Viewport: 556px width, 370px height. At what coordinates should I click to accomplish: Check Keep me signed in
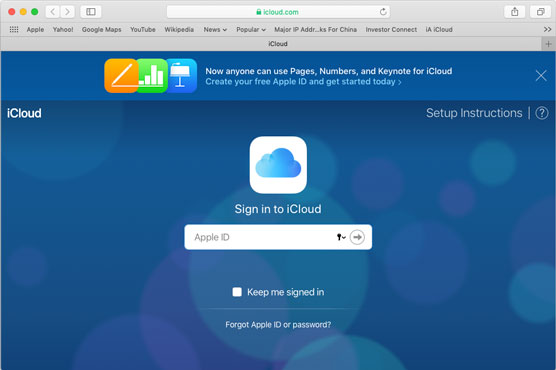tap(237, 292)
